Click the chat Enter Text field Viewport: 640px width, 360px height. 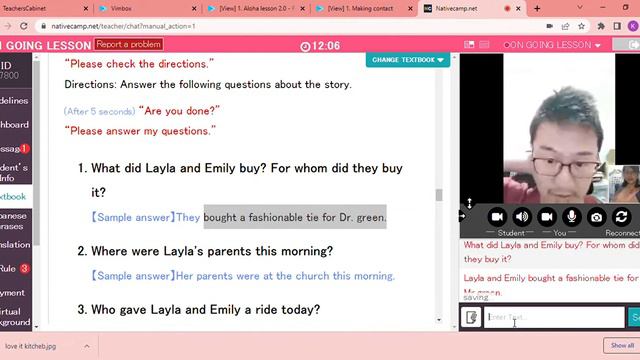(554, 317)
